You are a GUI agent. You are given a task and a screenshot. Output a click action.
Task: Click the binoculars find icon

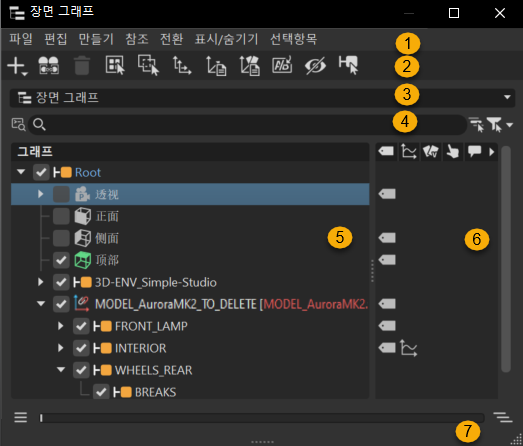pyautogui.click(x=49, y=65)
